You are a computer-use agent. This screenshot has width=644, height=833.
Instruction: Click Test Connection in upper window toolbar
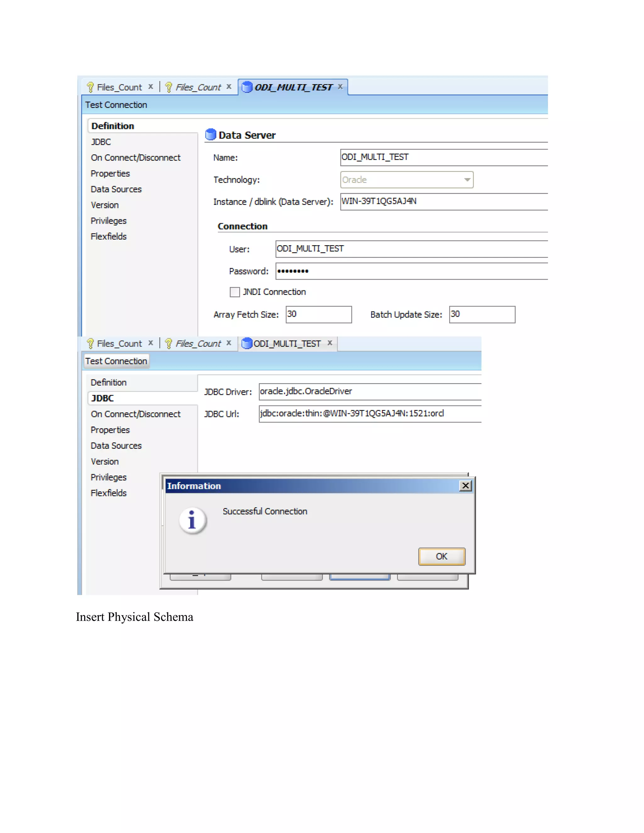[116, 105]
